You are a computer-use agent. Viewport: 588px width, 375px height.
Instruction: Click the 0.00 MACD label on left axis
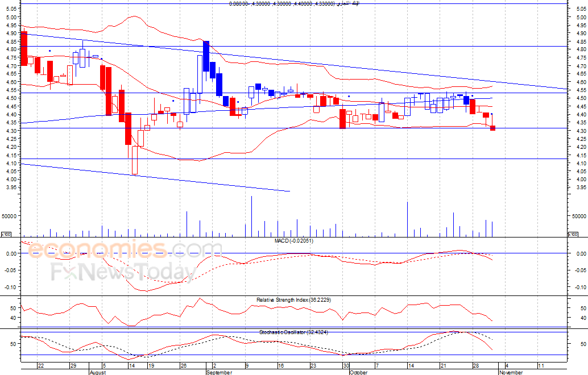(11, 253)
